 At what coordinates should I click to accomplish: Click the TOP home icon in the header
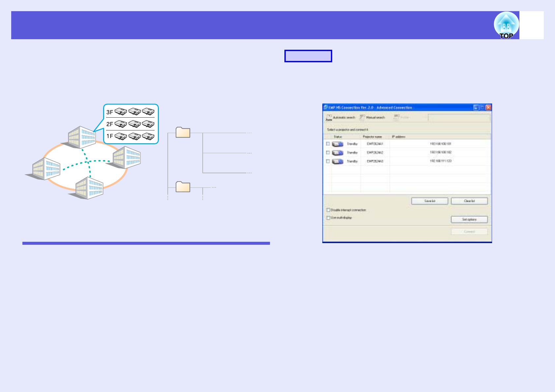pos(506,25)
